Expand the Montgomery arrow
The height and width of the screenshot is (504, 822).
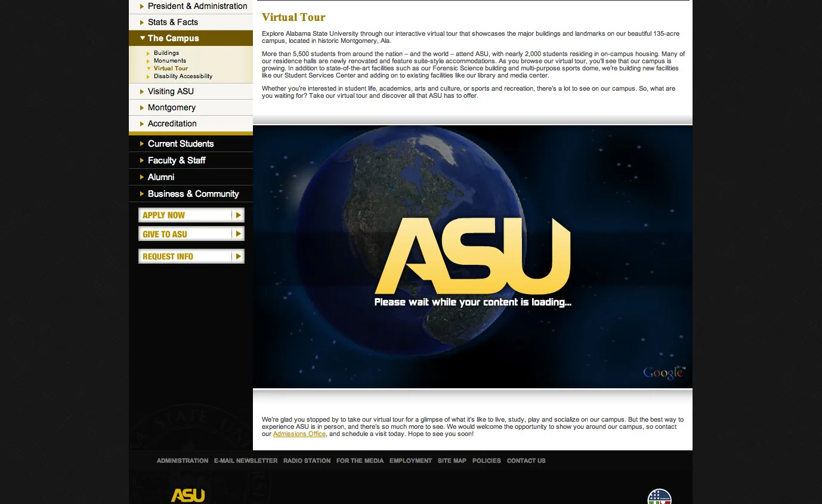pyautogui.click(x=142, y=107)
